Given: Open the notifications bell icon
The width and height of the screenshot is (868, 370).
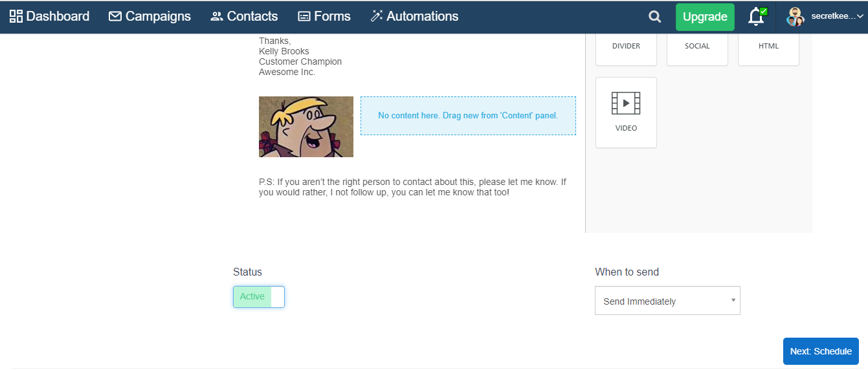Looking at the screenshot, I should point(757,17).
